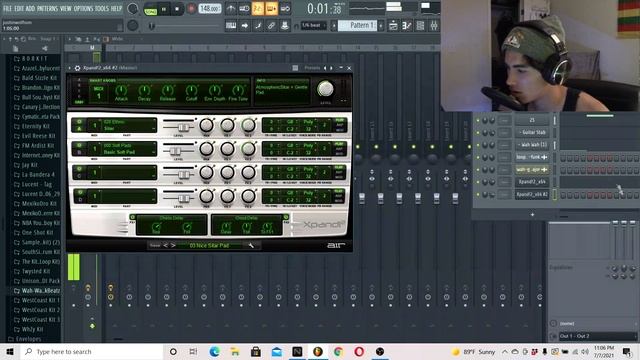Click previous preset arrow near 03 Nice Sitar Pad

[x=165, y=245]
